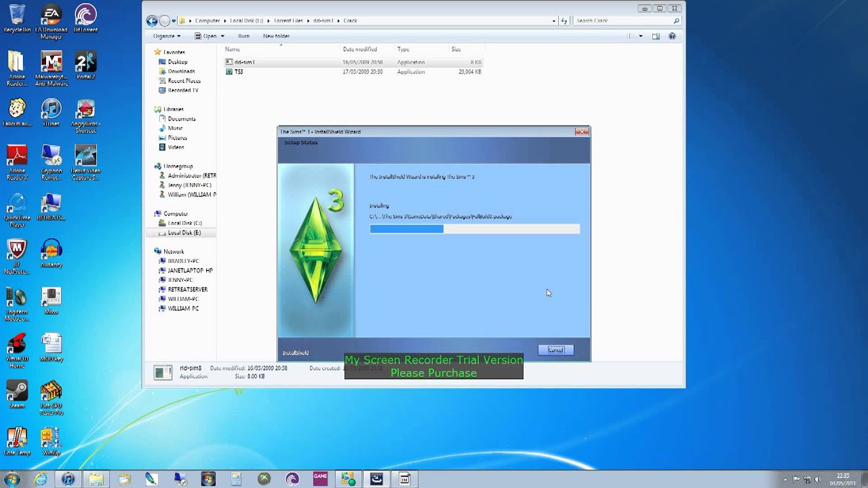Select RETREATSERVER under Network
868x488 pixels.
188,289
